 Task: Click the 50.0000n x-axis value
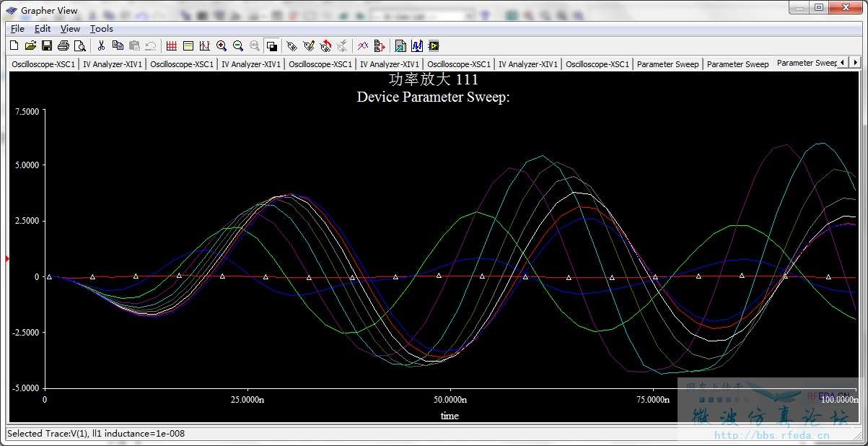[x=450, y=399]
